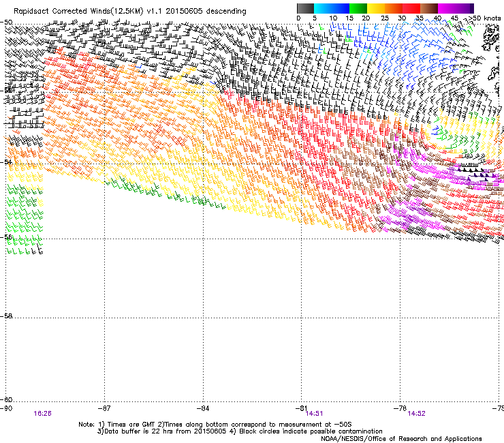Viewport: 504px width, 443px height.
Task: Click the gray 0-5 knots color band
Action: pyautogui.click(x=305, y=8)
